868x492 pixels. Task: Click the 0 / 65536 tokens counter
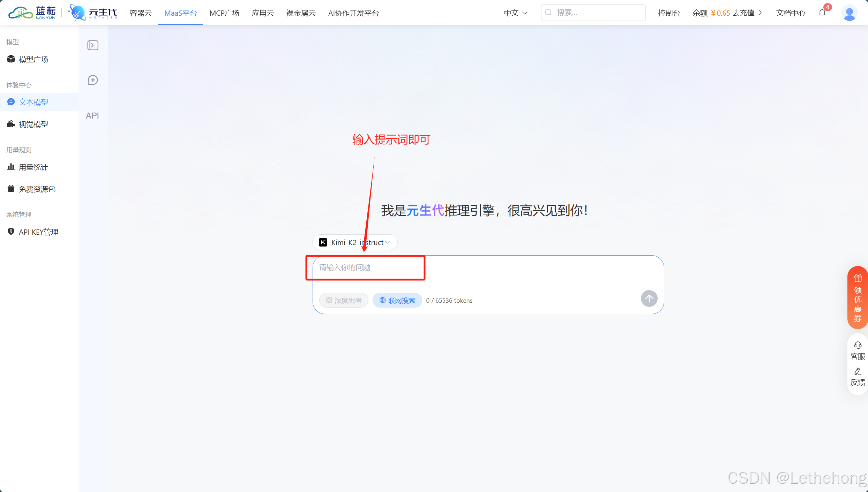pyautogui.click(x=449, y=300)
